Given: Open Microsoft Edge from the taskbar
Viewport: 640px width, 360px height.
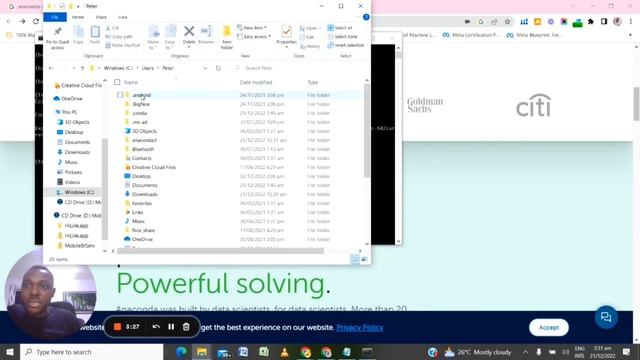Looking at the screenshot, I should 181,352.
